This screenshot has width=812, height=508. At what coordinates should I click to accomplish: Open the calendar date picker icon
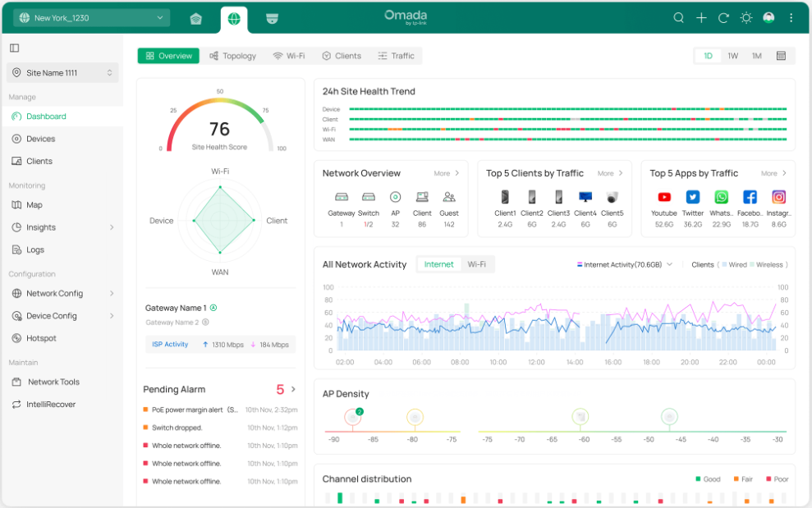tap(781, 56)
